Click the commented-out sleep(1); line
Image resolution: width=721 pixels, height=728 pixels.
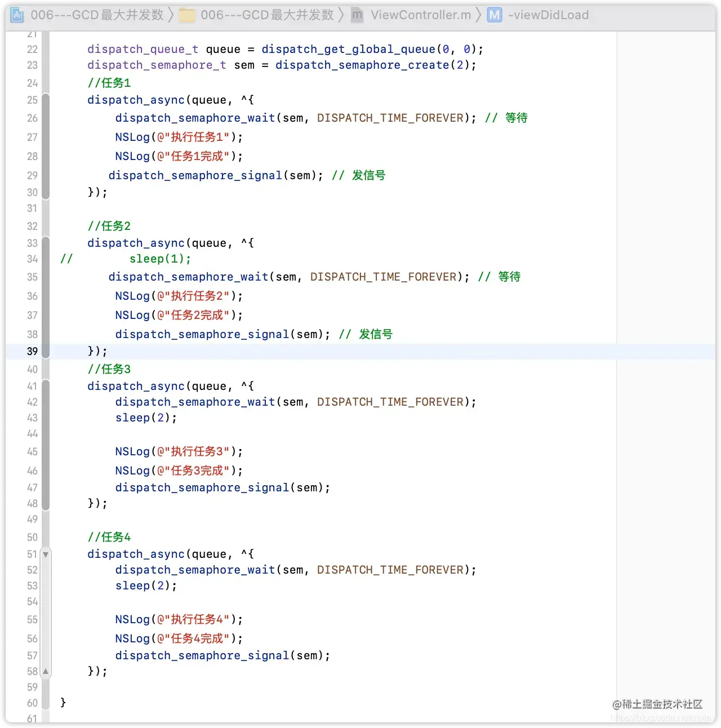(x=161, y=259)
